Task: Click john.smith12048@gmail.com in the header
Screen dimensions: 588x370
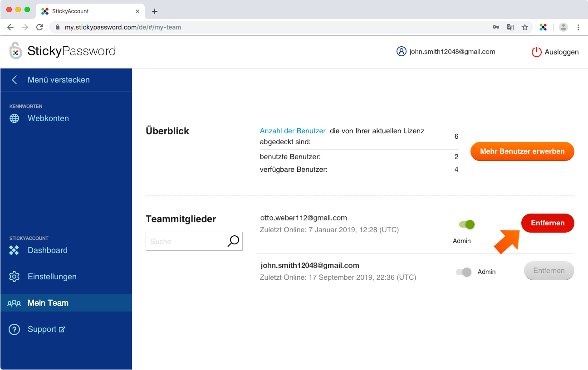Action: point(452,52)
